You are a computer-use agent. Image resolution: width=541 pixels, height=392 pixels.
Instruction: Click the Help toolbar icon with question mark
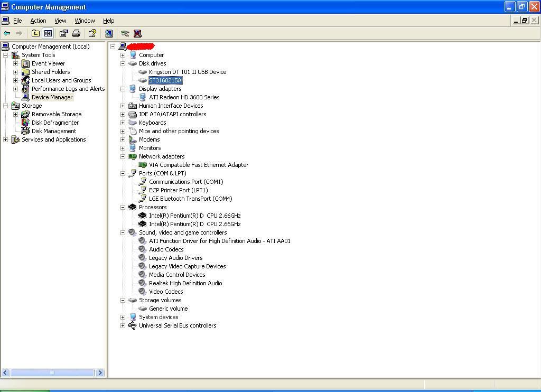92,33
